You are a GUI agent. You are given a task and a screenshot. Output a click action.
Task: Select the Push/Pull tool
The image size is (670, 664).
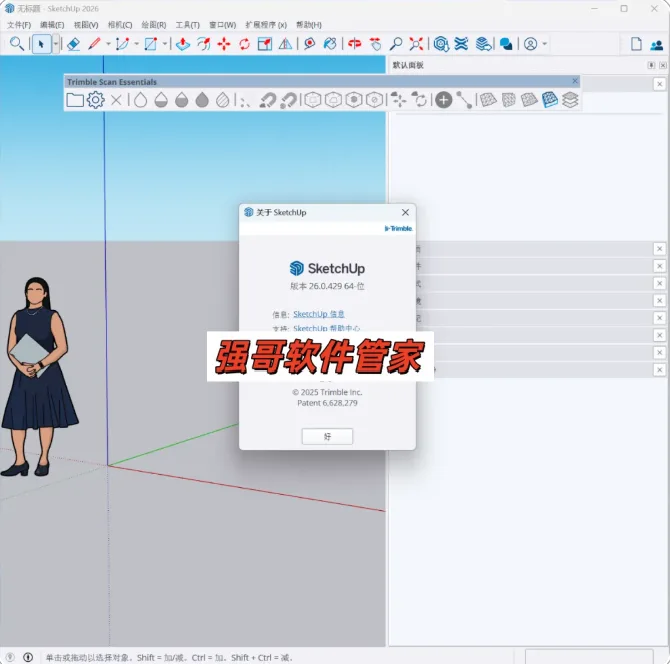tap(183, 44)
